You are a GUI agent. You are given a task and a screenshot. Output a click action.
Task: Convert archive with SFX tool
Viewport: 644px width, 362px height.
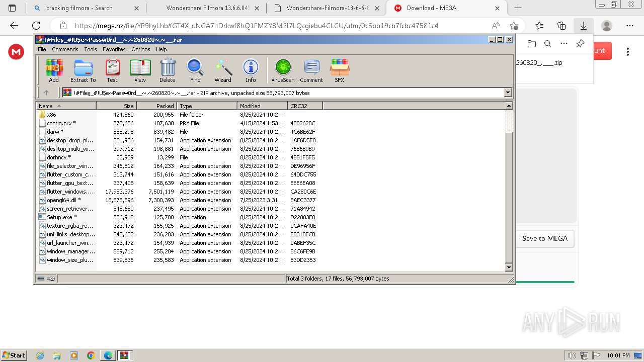[x=340, y=70]
